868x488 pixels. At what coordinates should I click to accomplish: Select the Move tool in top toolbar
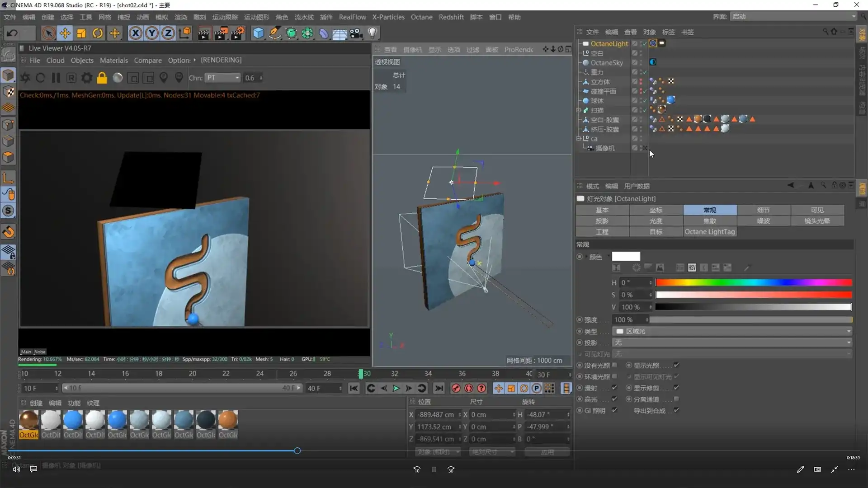click(65, 33)
